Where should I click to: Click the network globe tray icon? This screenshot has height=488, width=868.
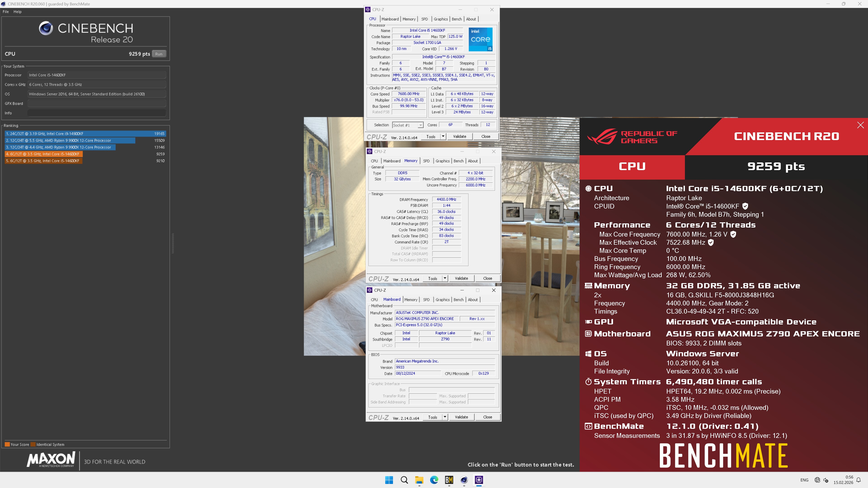[817, 480]
